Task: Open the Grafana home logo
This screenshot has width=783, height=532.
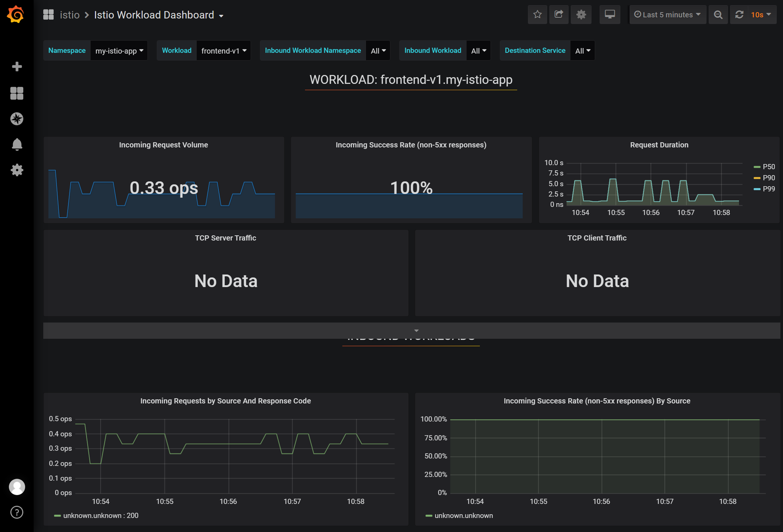Action: pos(16,15)
